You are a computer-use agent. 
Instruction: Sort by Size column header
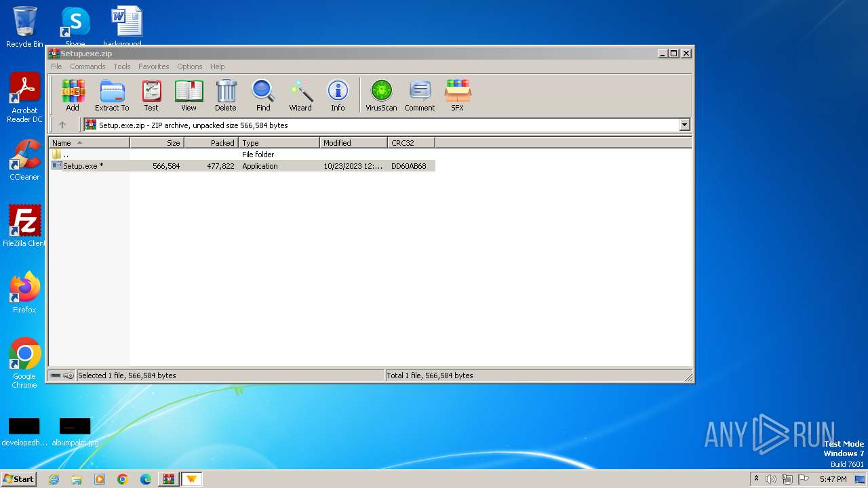tap(157, 143)
